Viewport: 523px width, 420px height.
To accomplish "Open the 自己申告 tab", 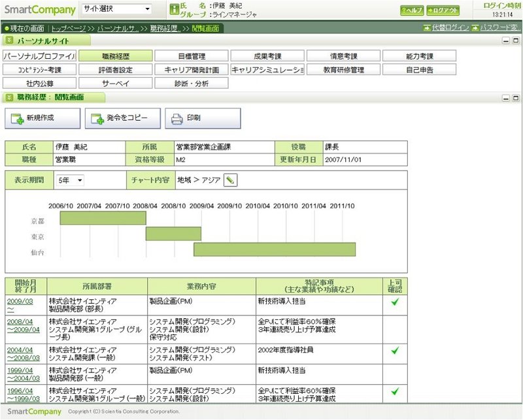I will [420, 69].
